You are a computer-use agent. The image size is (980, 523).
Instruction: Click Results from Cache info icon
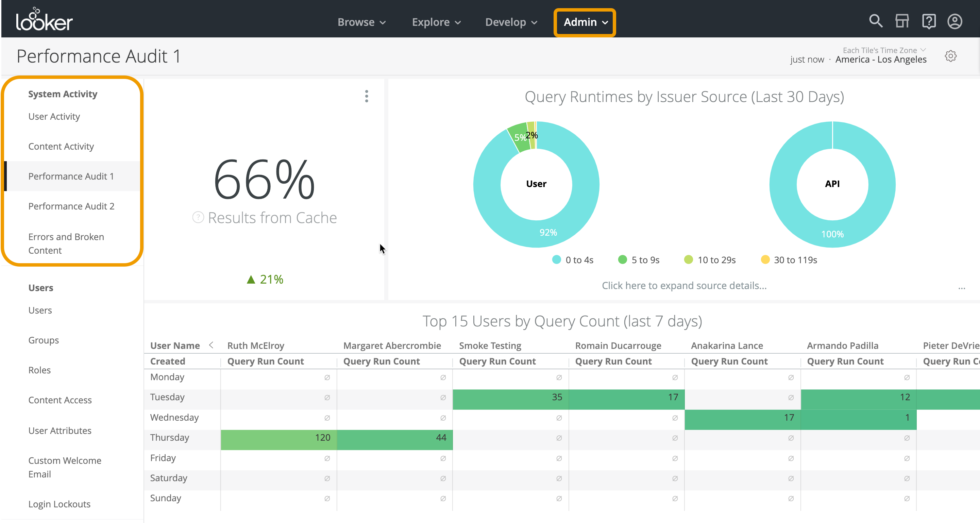pos(198,218)
